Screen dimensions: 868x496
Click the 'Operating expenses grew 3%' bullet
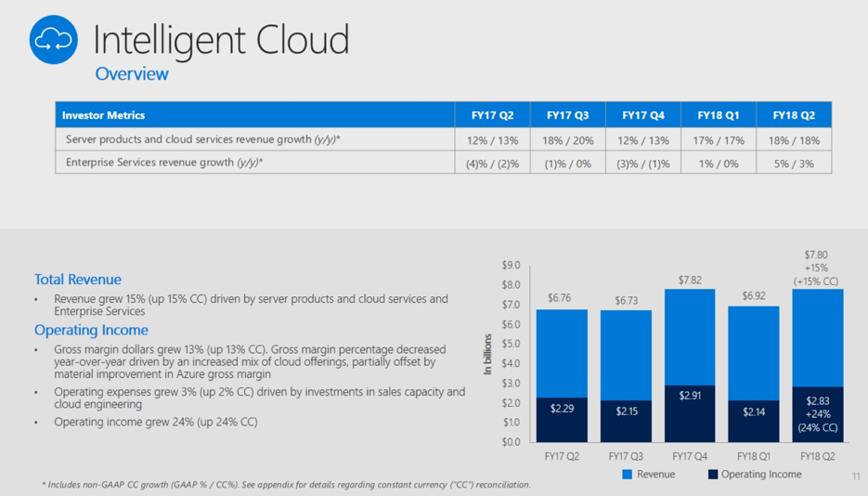(x=260, y=398)
